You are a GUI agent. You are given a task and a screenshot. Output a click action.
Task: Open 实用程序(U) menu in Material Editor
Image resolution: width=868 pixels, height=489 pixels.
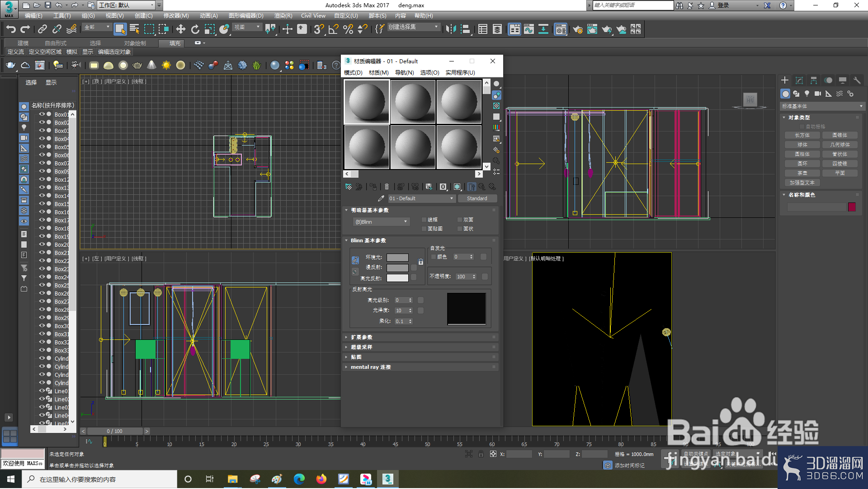pos(460,73)
